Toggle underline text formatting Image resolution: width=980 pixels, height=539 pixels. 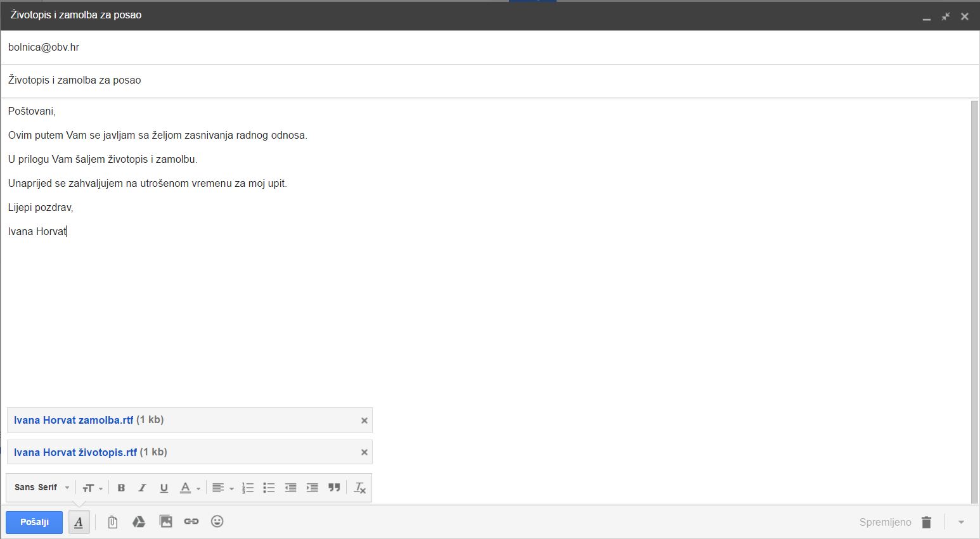pos(164,488)
